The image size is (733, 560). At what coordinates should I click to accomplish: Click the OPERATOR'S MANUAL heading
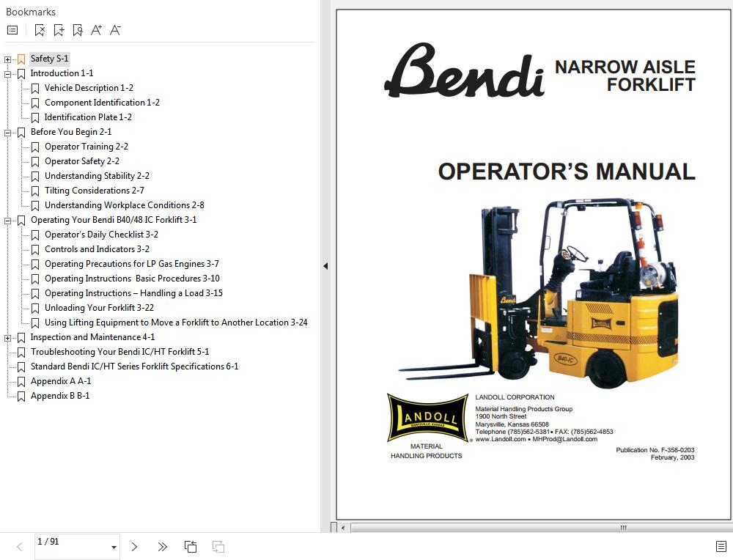tap(567, 171)
